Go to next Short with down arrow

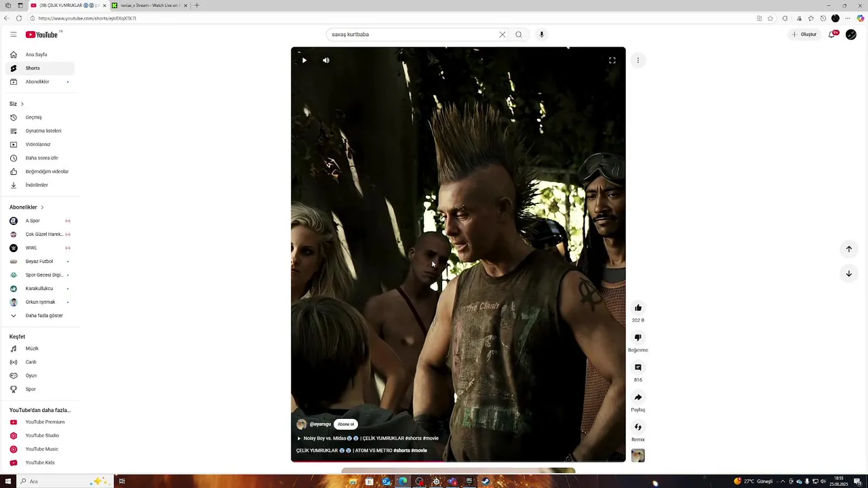[848, 274]
